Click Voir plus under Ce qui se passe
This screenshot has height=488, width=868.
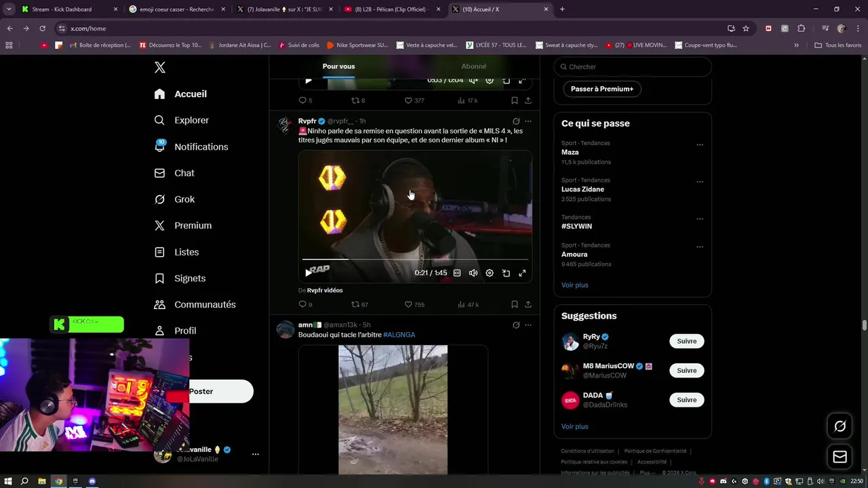point(575,285)
